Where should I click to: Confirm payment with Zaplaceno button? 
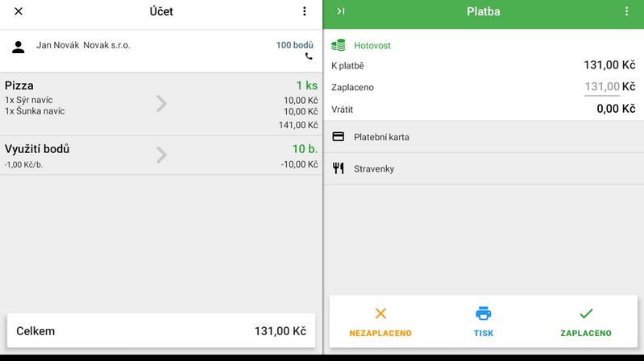586,322
